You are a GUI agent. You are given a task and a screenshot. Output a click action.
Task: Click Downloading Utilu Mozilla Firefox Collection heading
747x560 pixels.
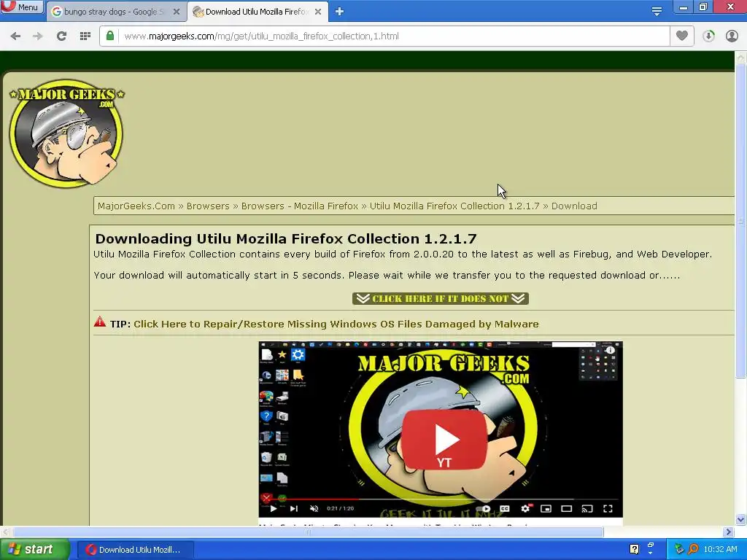tap(286, 238)
